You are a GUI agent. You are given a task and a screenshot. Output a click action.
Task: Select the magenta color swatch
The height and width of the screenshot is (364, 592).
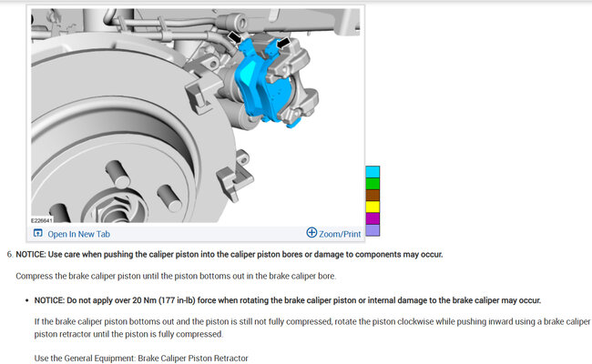(x=373, y=218)
